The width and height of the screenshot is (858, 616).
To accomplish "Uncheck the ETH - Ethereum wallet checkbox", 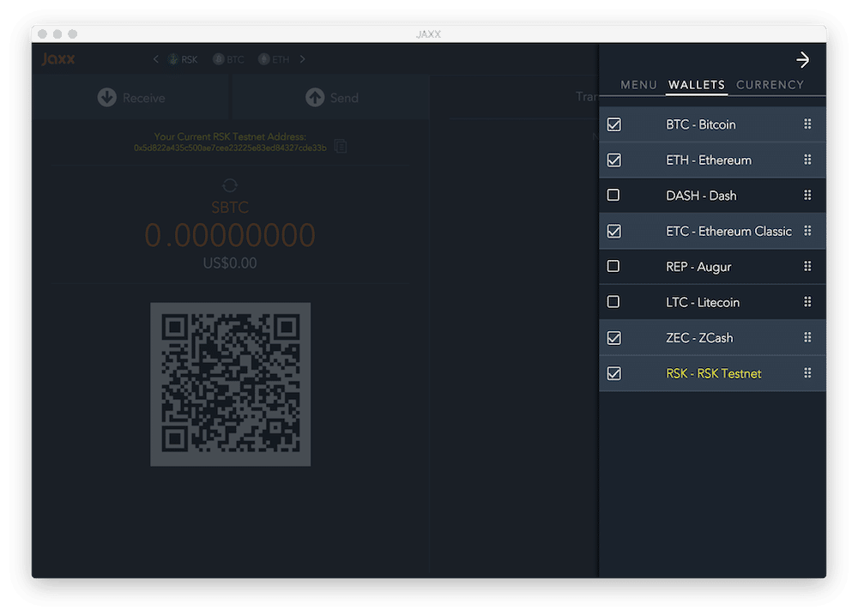I will [614, 160].
